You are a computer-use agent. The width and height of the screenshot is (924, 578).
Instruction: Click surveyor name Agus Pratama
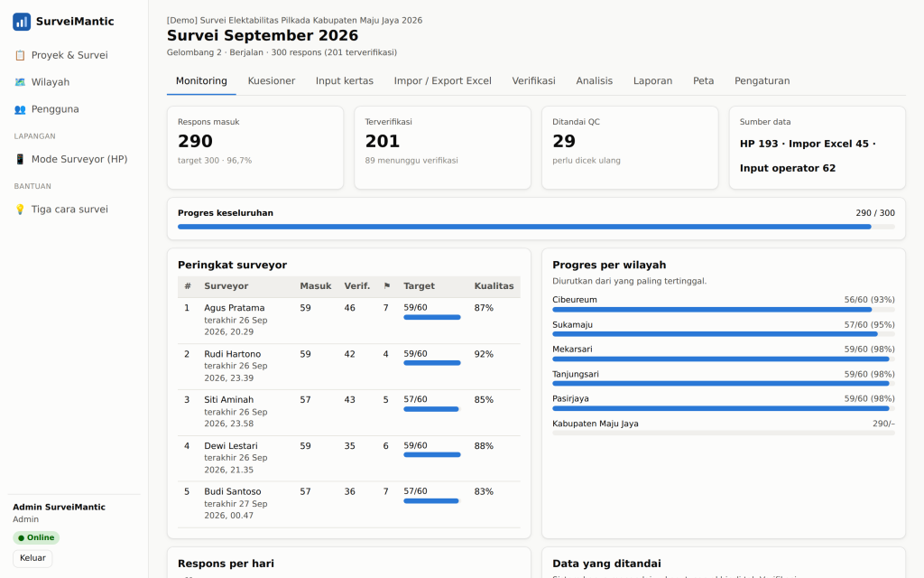(x=235, y=308)
